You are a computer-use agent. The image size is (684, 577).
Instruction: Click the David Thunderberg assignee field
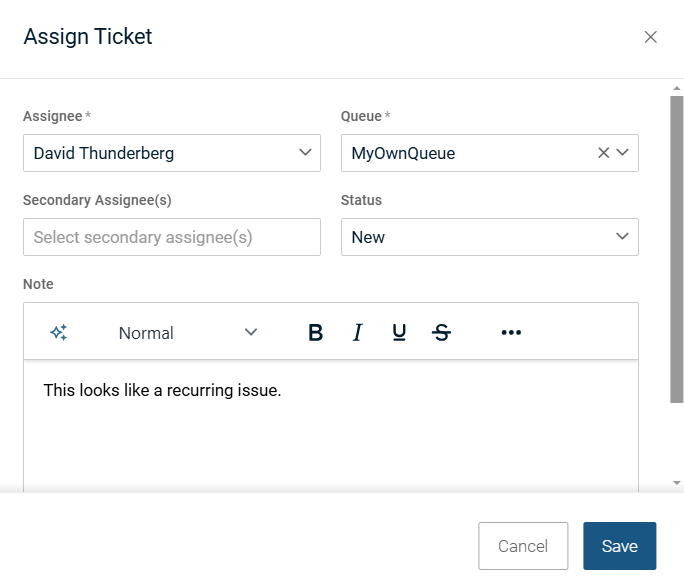[x=160, y=153]
